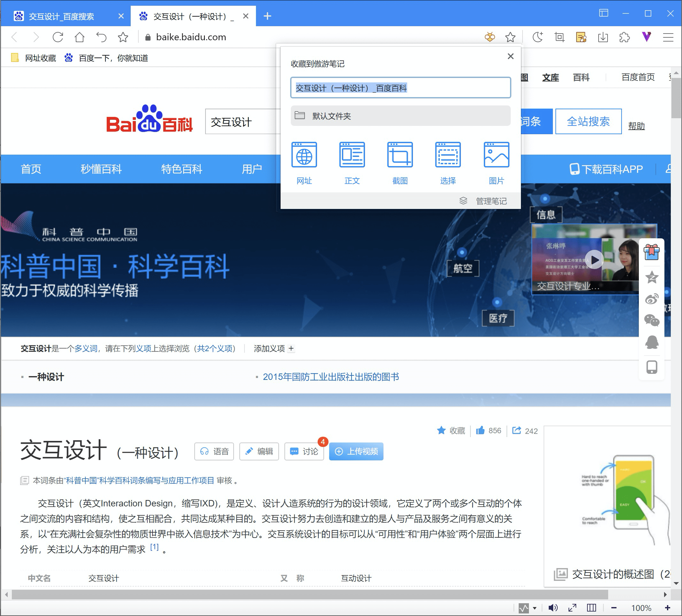Image resolution: width=682 pixels, height=616 pixels.
Task: Reload the current page
Action: click(x=58, y=37)
